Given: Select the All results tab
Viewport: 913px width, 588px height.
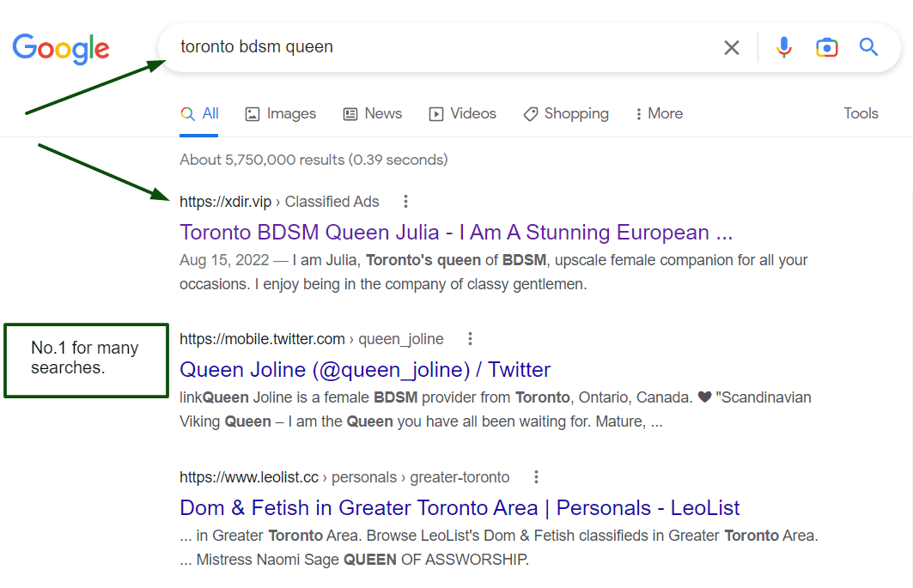Looking at the screenshot, I should (199, 113).
